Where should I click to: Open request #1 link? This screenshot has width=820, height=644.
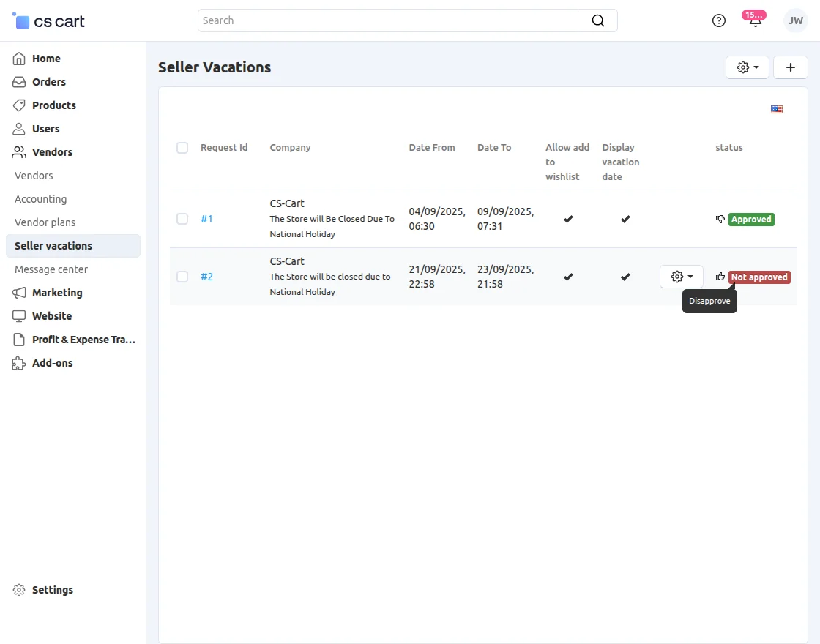click(206, 219)
